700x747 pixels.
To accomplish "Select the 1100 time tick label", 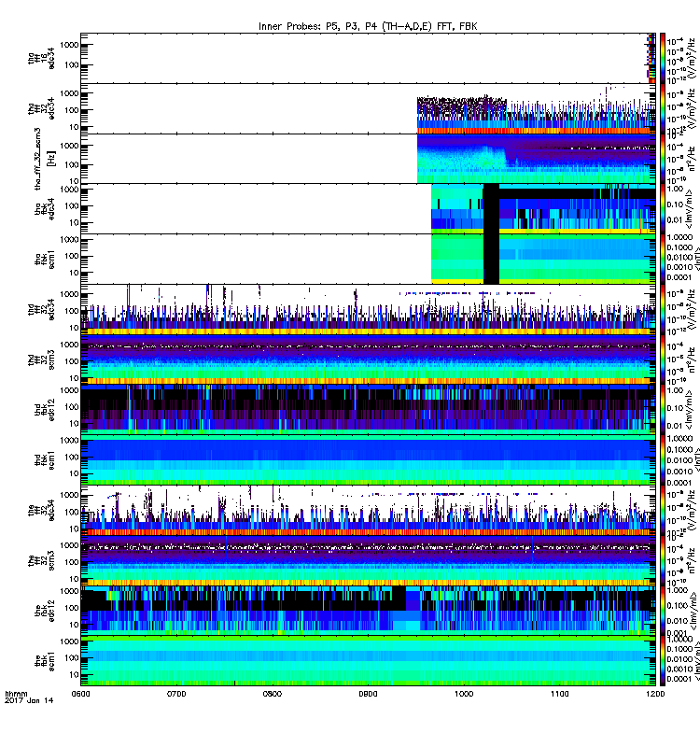I will tap(559, 694).
